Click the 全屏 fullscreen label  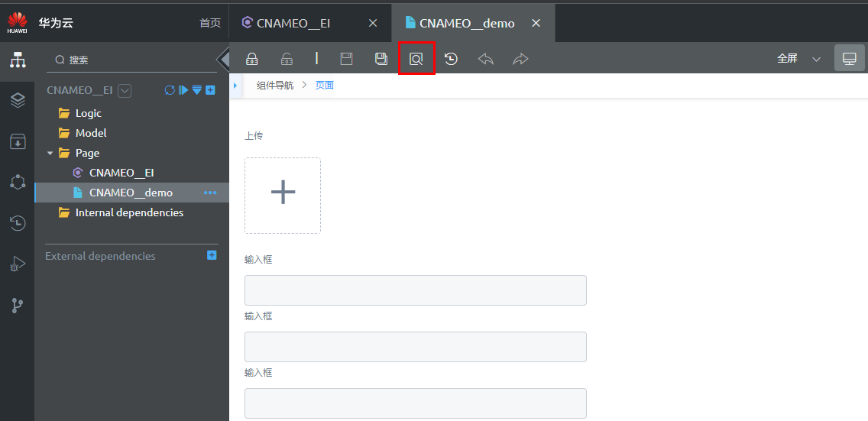(787, 59)
